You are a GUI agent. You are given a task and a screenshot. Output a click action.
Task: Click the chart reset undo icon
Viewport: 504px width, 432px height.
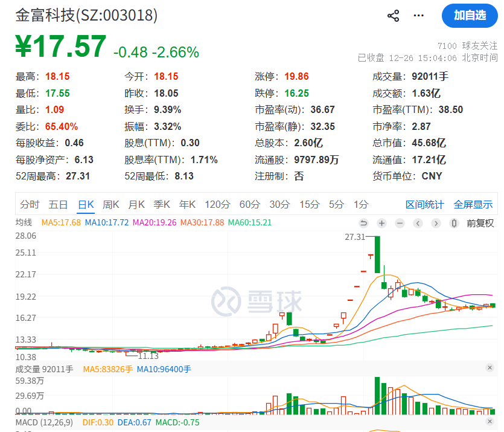click(x=363, y=223)
